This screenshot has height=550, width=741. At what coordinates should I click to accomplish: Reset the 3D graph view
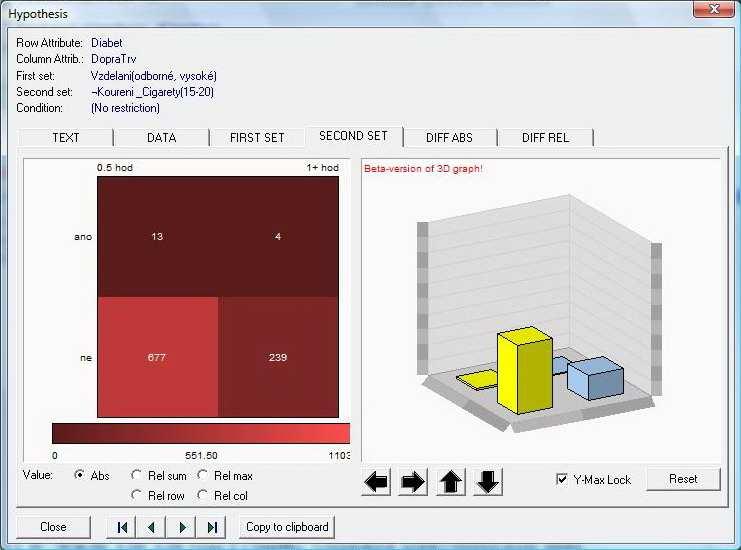point(683,479)
